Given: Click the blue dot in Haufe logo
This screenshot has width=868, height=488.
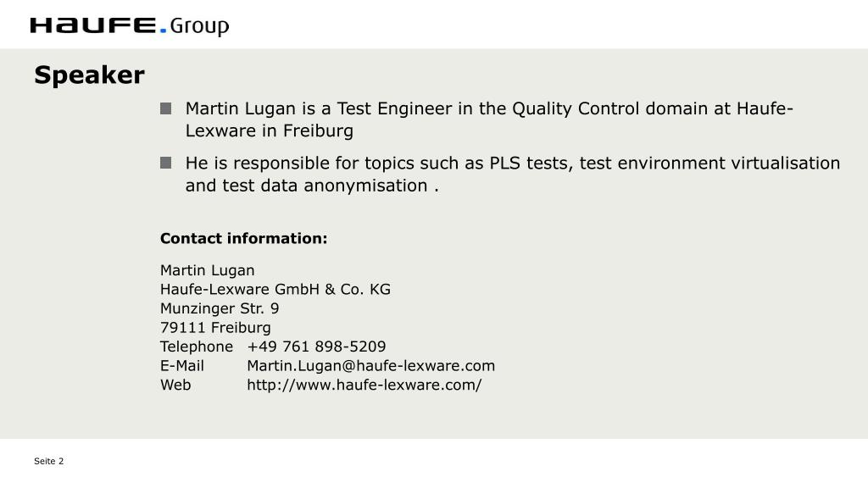Looking at the screenshot, I should [x=163, y=31].
